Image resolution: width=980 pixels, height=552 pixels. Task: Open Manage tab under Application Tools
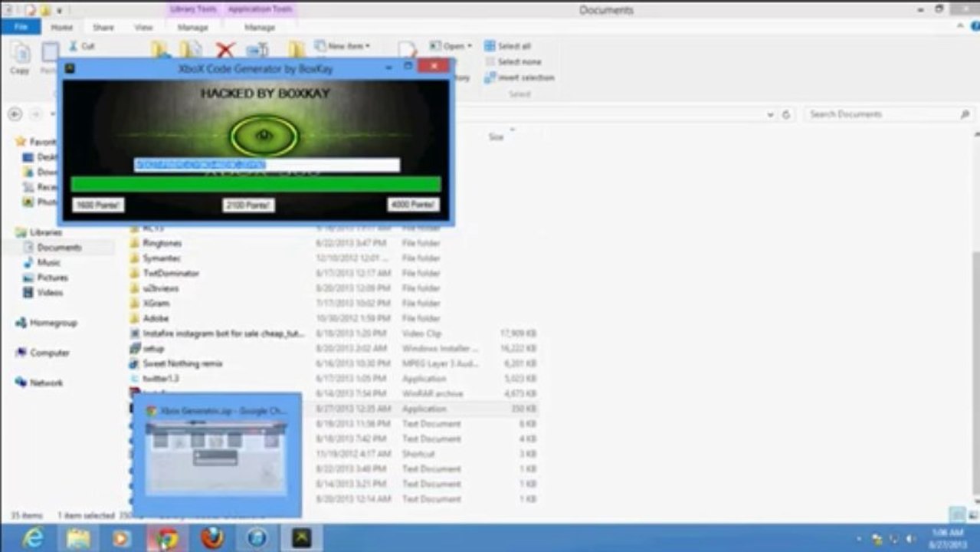click(259, 28)
